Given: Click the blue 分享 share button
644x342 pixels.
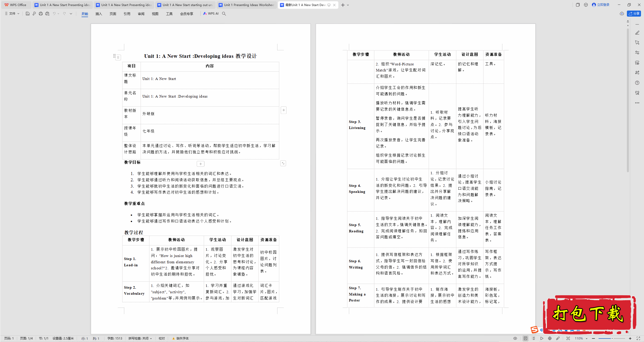Looking at the screenshot, I should pyautogui.click(x=634, y=14).
